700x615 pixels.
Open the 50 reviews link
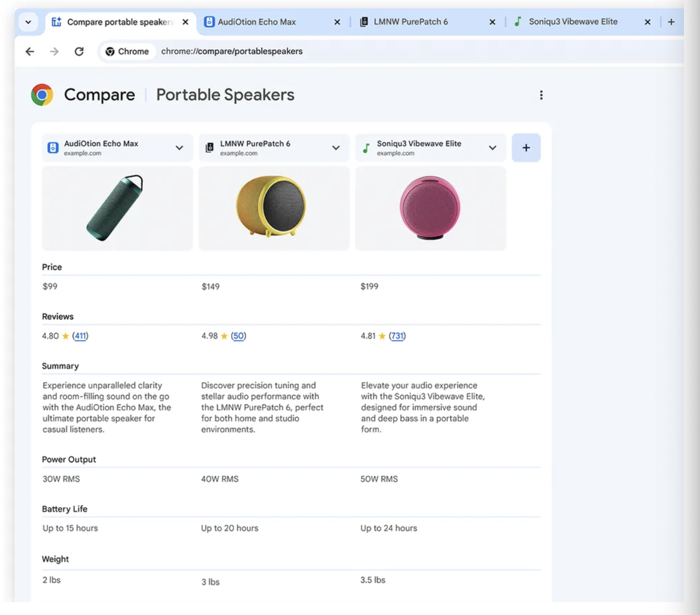(238, 336)
